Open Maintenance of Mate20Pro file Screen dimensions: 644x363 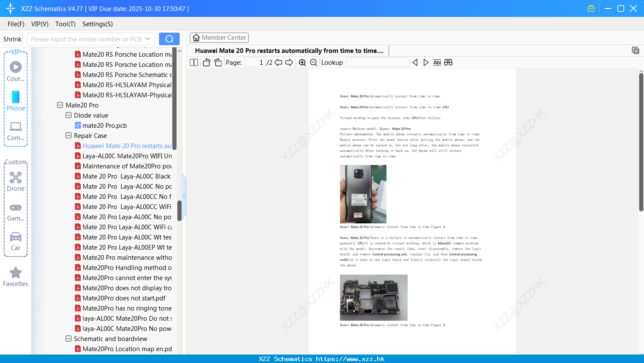coord(123,166)
